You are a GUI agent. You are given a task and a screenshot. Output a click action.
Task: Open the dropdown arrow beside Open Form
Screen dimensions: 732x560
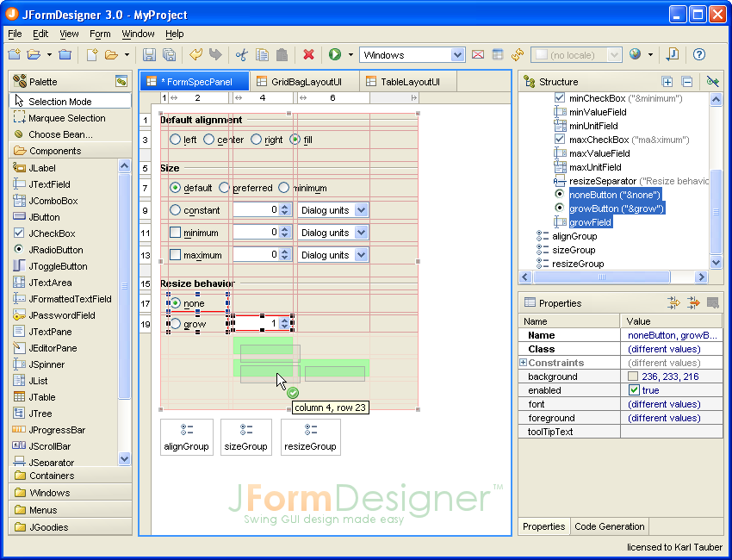point(127,54)
